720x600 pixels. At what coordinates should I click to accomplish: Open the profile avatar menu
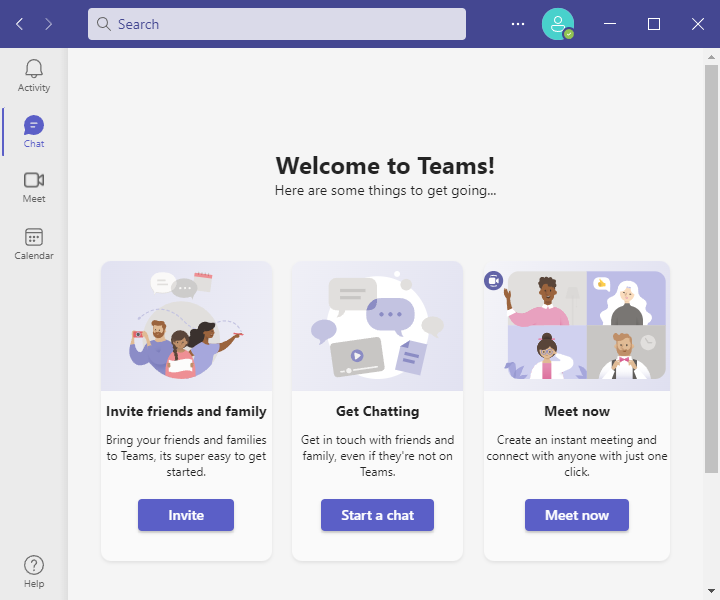point(558,24)
